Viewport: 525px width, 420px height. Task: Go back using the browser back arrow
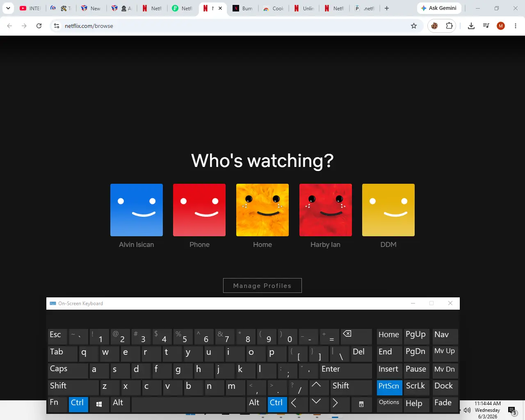click(x=9, y=26)
